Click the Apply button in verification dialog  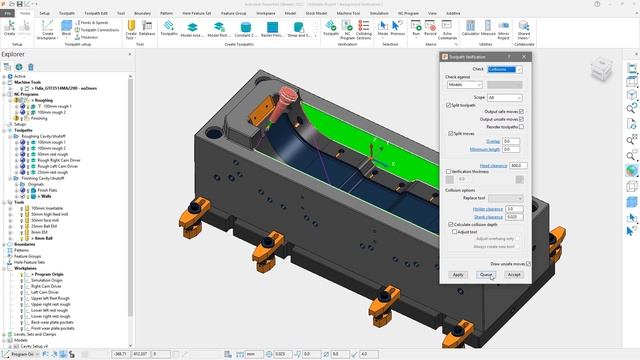point(458,275)
